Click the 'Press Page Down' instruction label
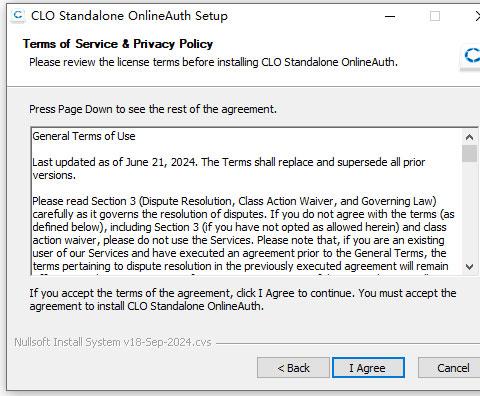Screen dimensions: 480x396 153,109
